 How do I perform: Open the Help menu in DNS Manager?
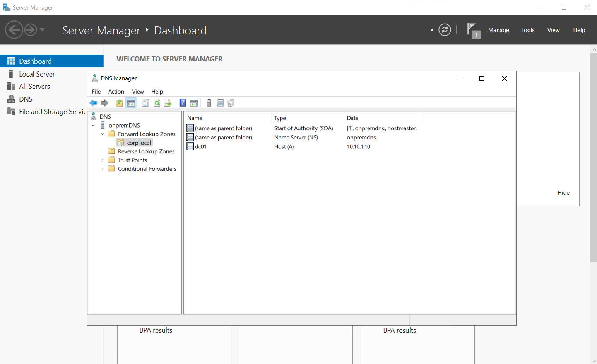(157, 92)
